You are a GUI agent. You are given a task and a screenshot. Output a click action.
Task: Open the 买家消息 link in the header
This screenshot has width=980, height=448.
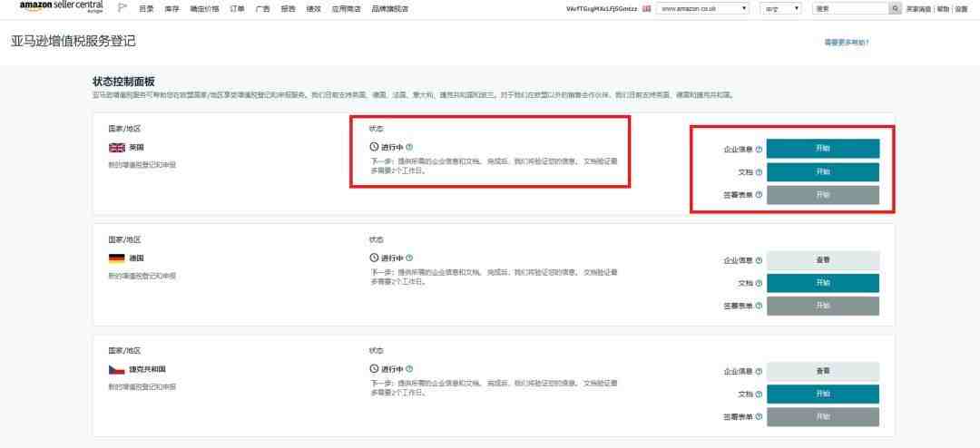(x=918, y=9)
